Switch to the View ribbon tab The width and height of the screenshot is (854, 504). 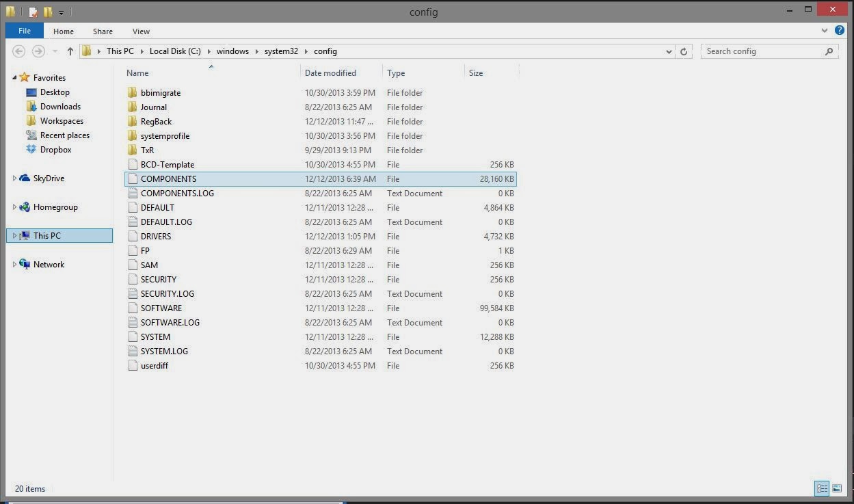(x=141, y=31)
